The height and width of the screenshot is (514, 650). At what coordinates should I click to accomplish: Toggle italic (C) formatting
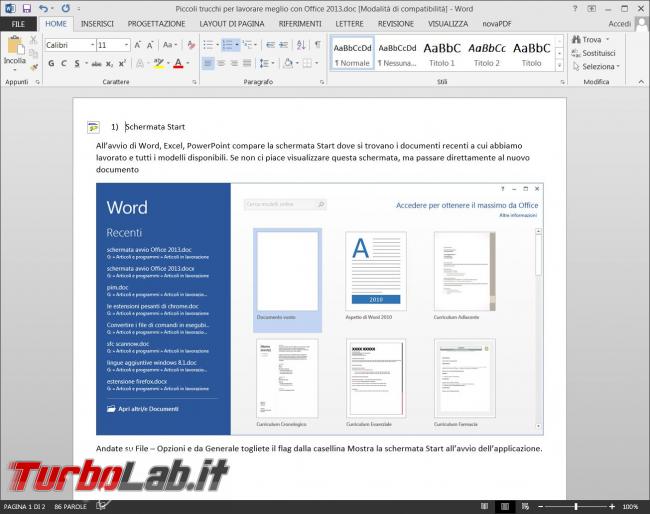(x=64, y=63)
